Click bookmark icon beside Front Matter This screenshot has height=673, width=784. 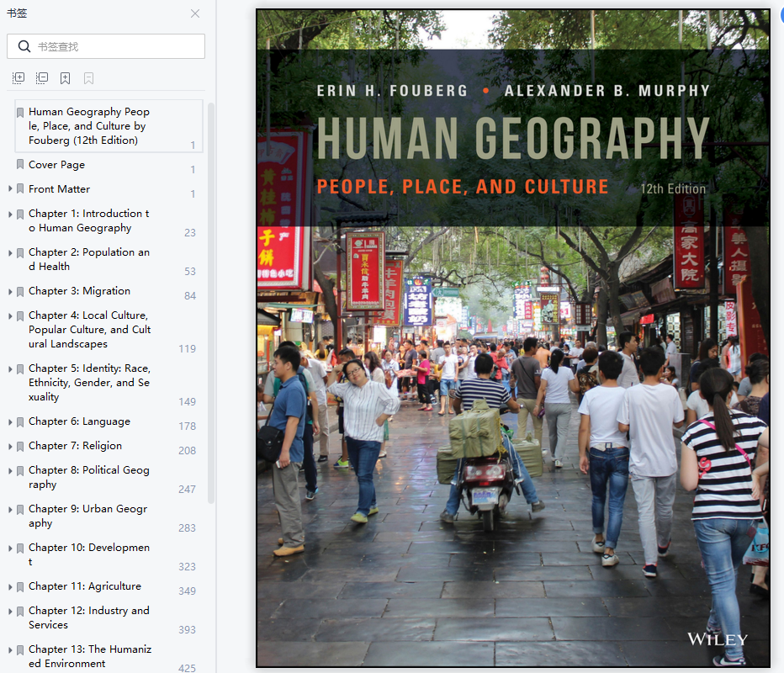click(20, 188)
